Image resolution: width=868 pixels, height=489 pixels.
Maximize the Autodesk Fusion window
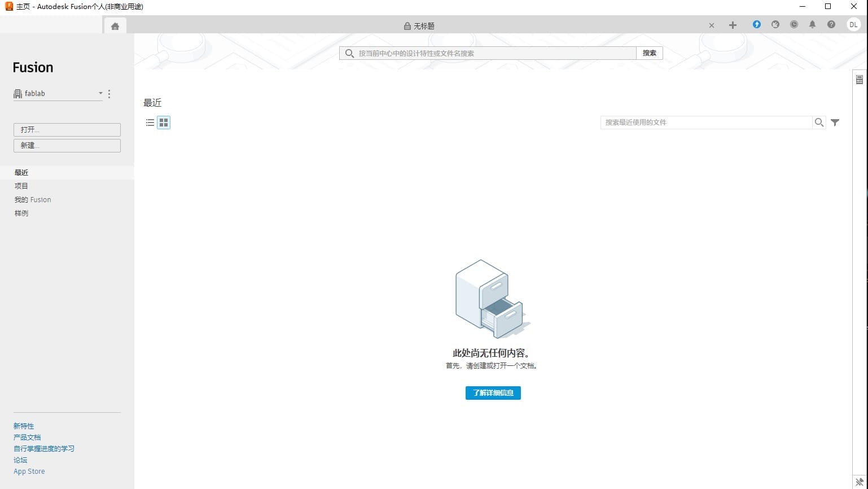pos(828,7)
